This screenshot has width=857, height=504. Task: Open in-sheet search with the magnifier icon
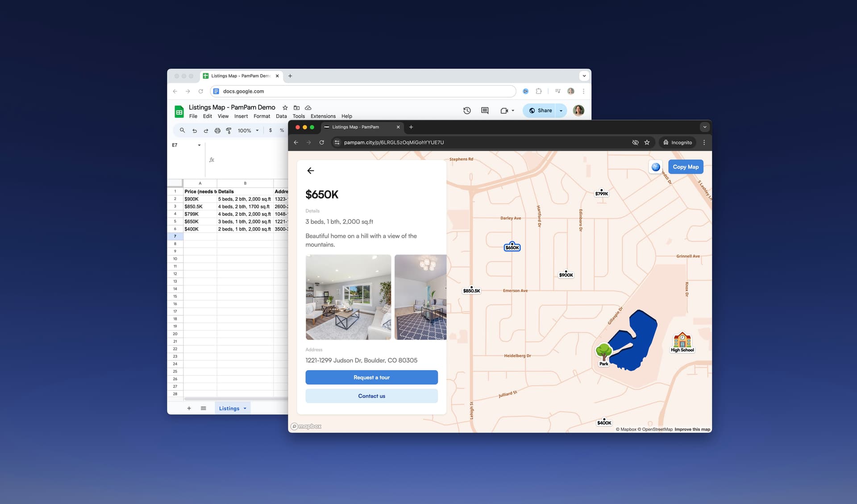[x=182, y=130]
